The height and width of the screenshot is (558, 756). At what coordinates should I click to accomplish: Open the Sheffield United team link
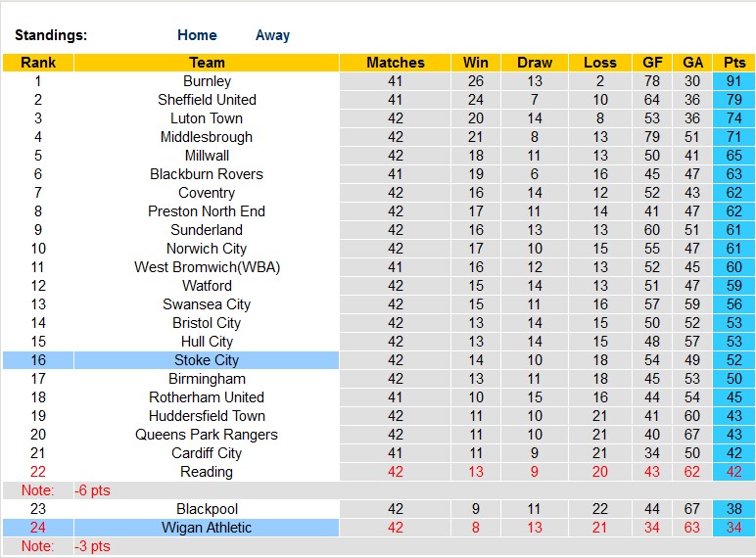pyautogui.click(x=207, y=100)
